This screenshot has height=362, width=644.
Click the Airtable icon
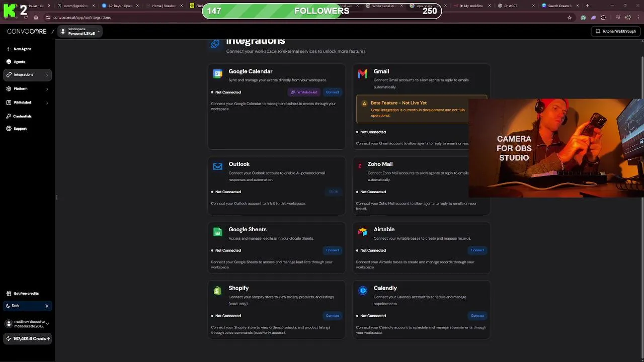(362, 232)
